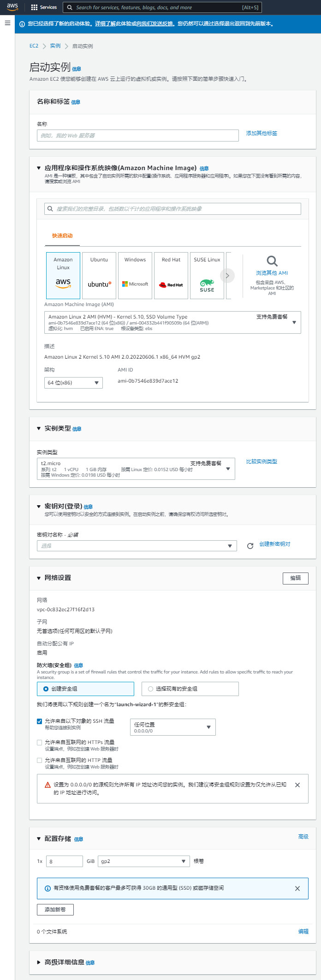Go to EC2 breadcrumb
Viewport: 321px width, 980px height.
[34, 46]
